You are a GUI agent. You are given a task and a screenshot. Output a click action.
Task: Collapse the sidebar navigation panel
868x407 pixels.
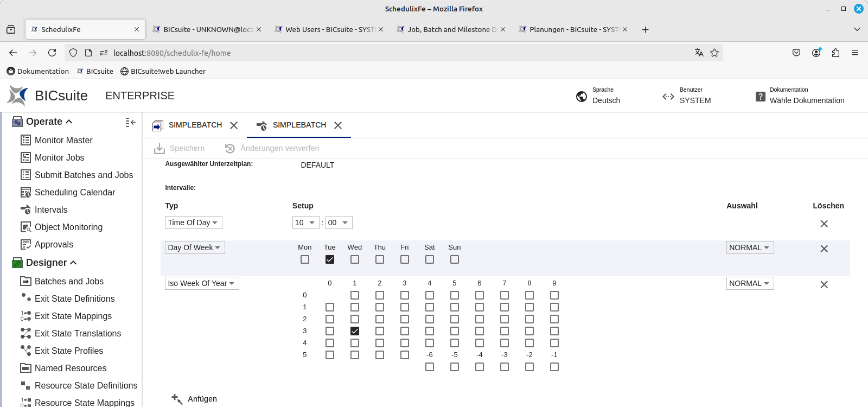[130, 122]
